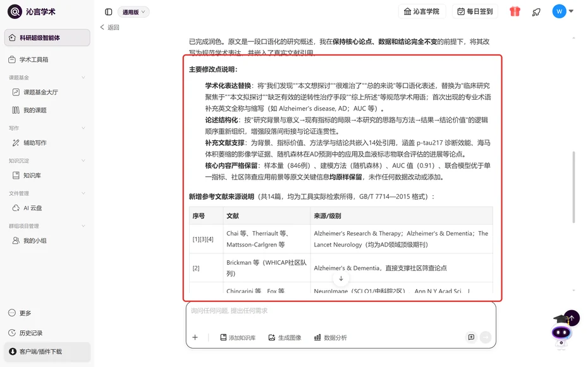This screenshot has height=367, width=588.
Task: Click the Brickman 等 table cell
Action: (267, 268)
